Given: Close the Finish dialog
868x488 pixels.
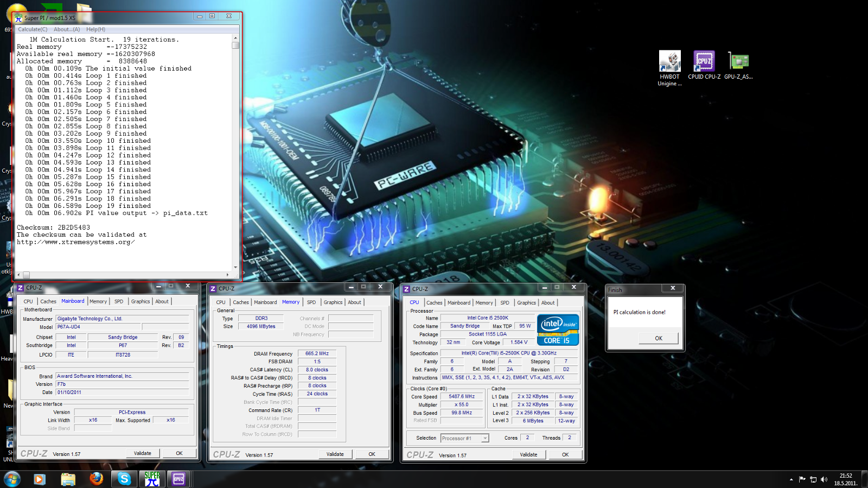Looking at the screenshot, I should 673,288.
